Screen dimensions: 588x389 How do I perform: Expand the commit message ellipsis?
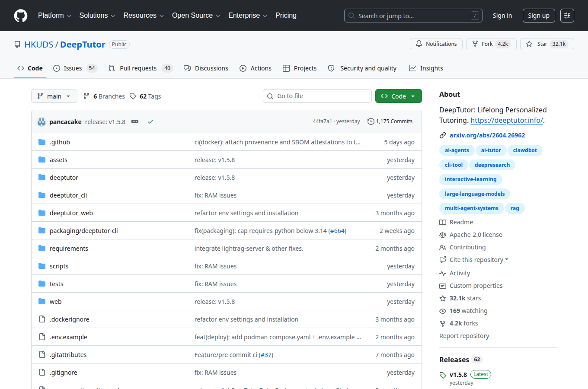(x=135, y=121)
